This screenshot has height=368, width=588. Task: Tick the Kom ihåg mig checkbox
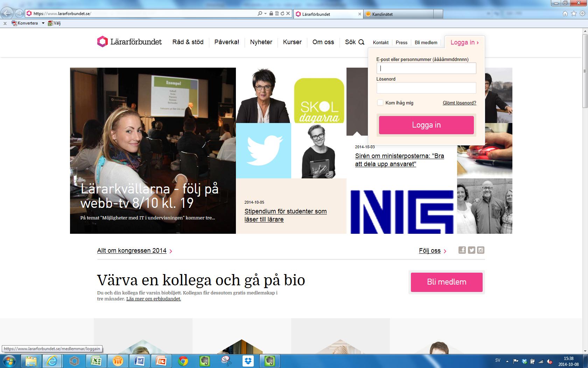click(380, 103)
